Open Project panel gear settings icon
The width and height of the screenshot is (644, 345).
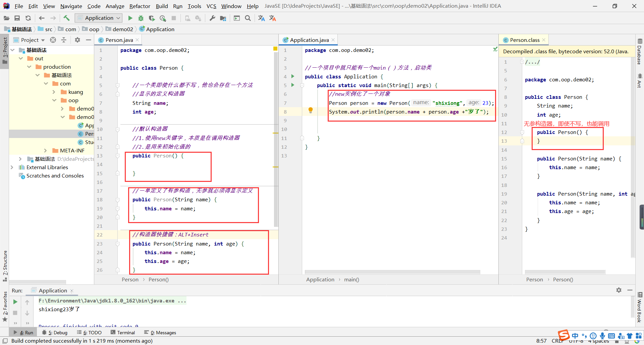77,40
